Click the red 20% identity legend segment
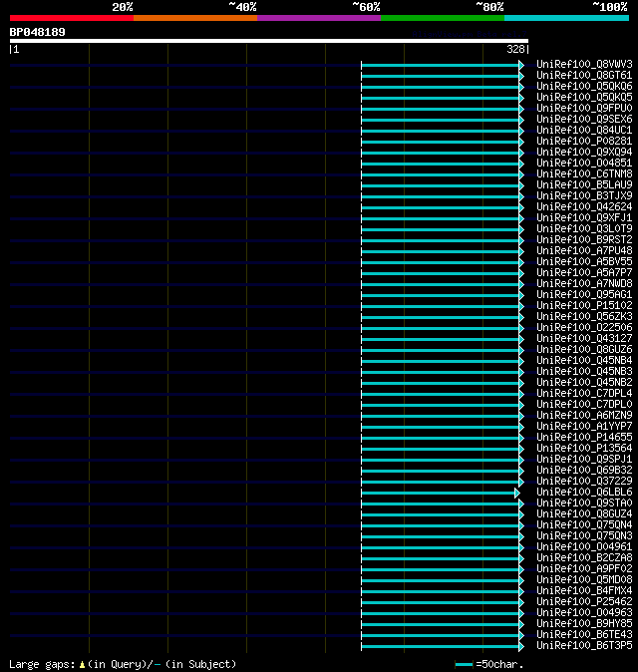 [x=72, y=18]
